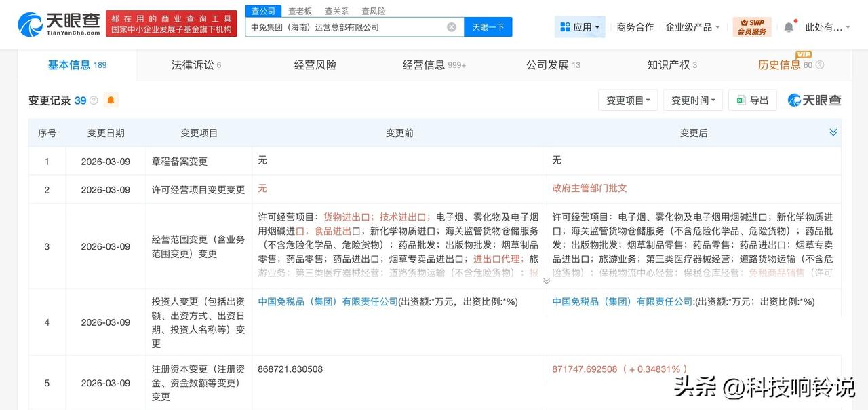This screenshot has width=868, height=410.
Task: Click the 投资人变更 row item
Action: pyautogui.click(x=198, y=322)
